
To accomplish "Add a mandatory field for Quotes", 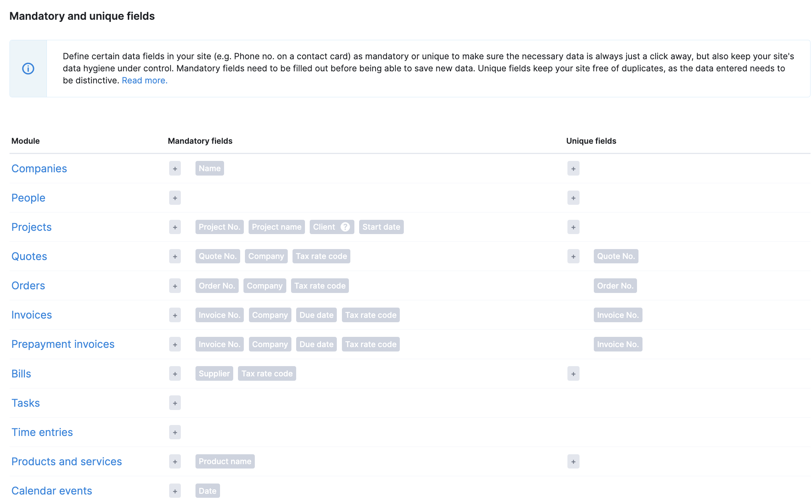I will pos(175,256).
